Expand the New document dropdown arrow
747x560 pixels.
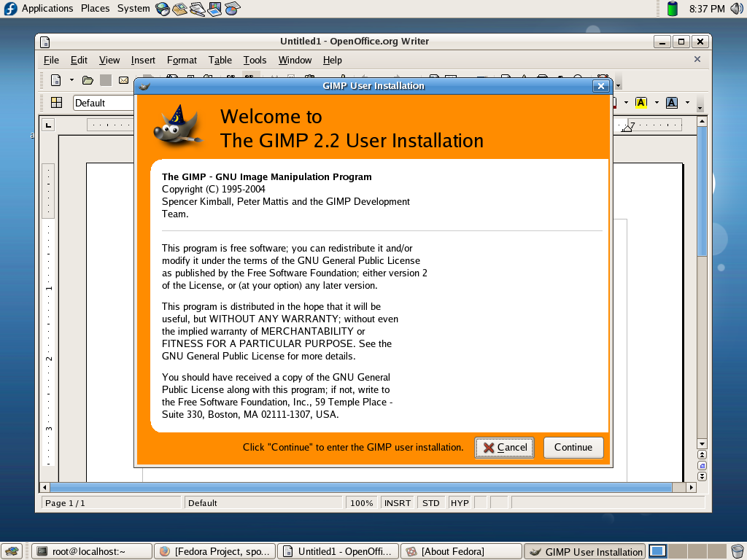(x=71, y=80)
